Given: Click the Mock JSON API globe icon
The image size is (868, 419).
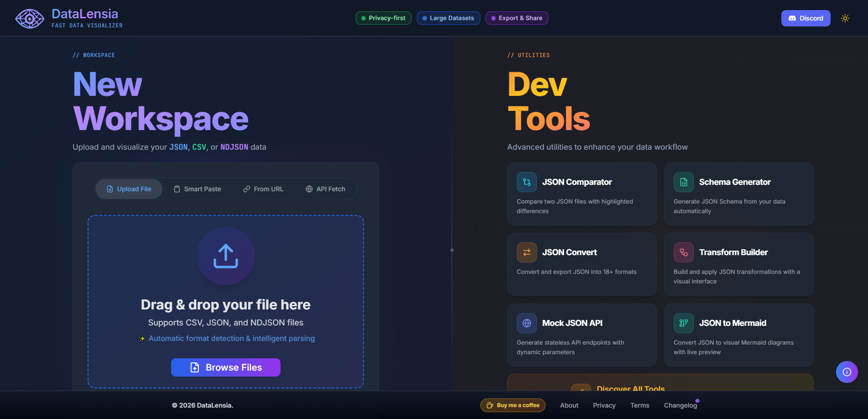Looking at the screenshot, I should point(527,323).
